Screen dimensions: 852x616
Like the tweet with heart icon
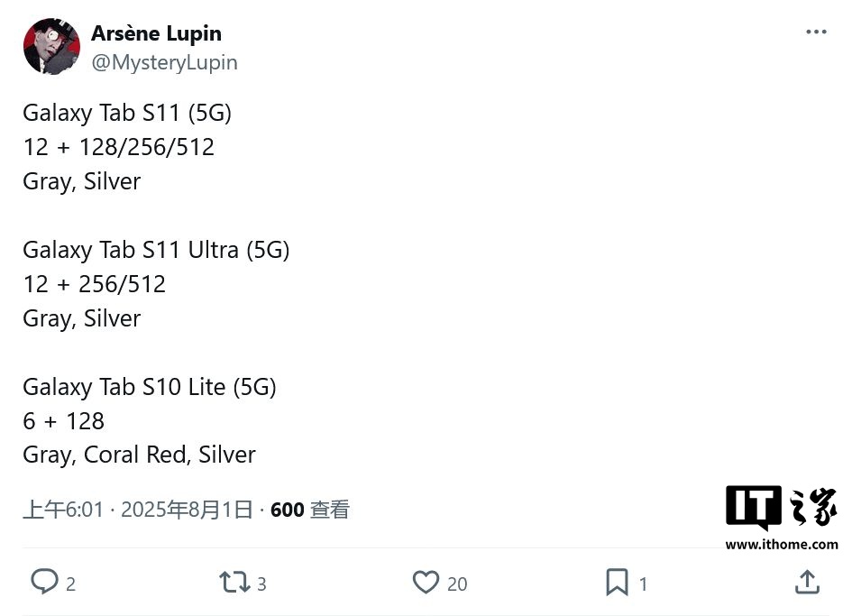[426, 583]
